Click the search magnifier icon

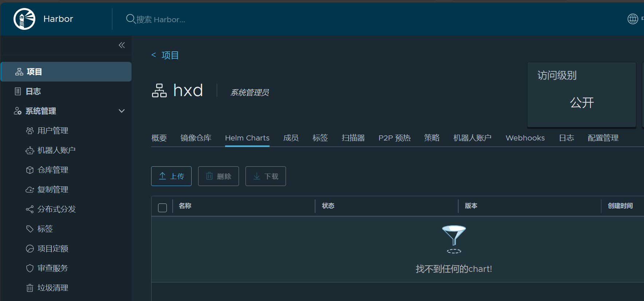(130, 19)
